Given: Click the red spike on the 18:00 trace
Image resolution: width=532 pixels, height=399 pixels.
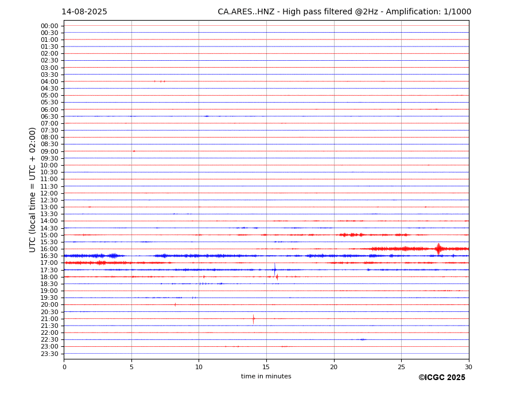Looking at the screenshot, I should (277, 277).
